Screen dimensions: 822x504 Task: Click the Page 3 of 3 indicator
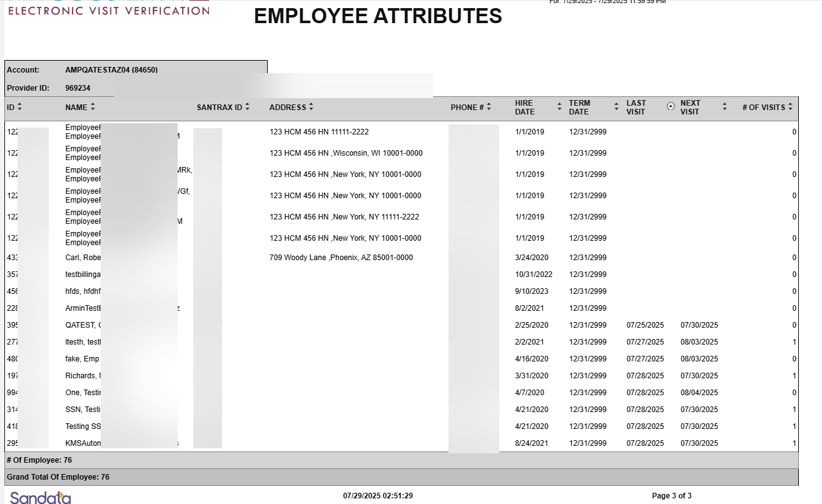pyautogui.click(x=671, y=496)
